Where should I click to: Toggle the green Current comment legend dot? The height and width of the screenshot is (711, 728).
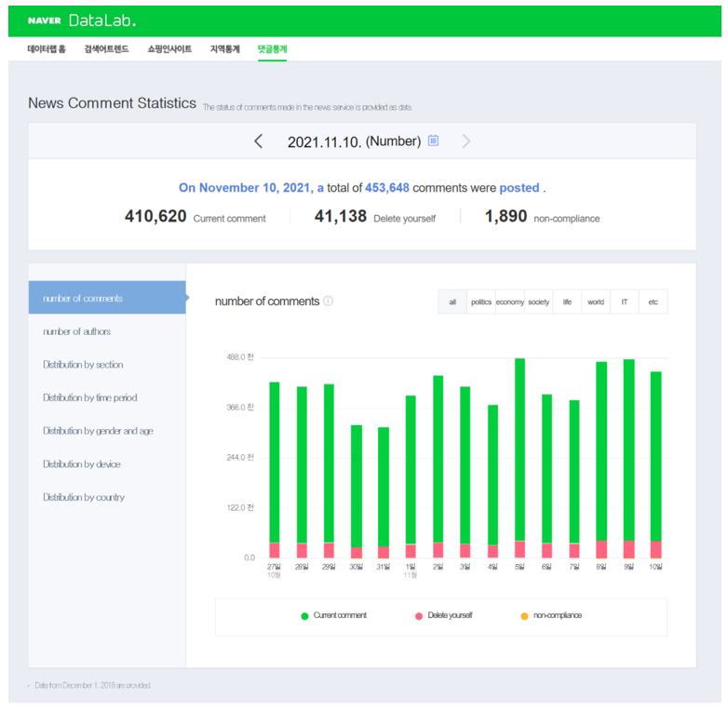point(304,616)
